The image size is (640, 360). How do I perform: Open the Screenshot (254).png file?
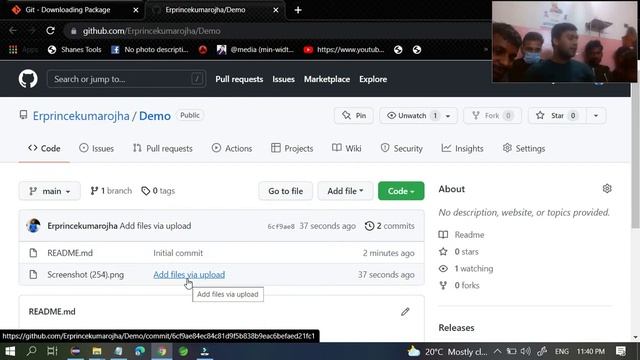pyautogui.click(x=85, y=275)
